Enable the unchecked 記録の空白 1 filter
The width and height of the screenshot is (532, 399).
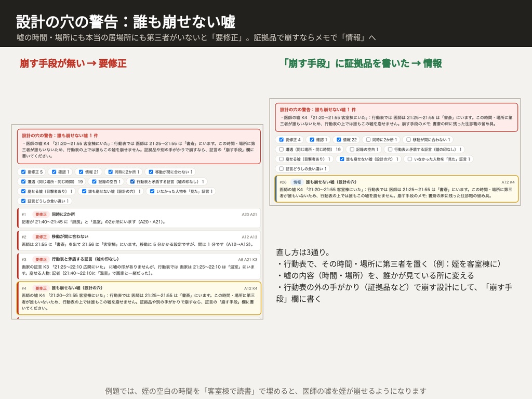tap(352, 149)
